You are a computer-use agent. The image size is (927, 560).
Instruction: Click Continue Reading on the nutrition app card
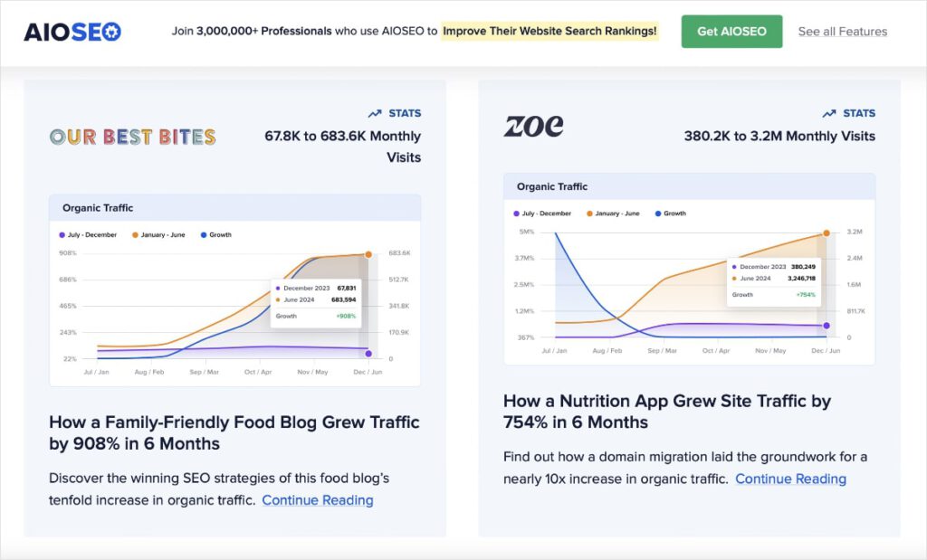click(790, 479)
